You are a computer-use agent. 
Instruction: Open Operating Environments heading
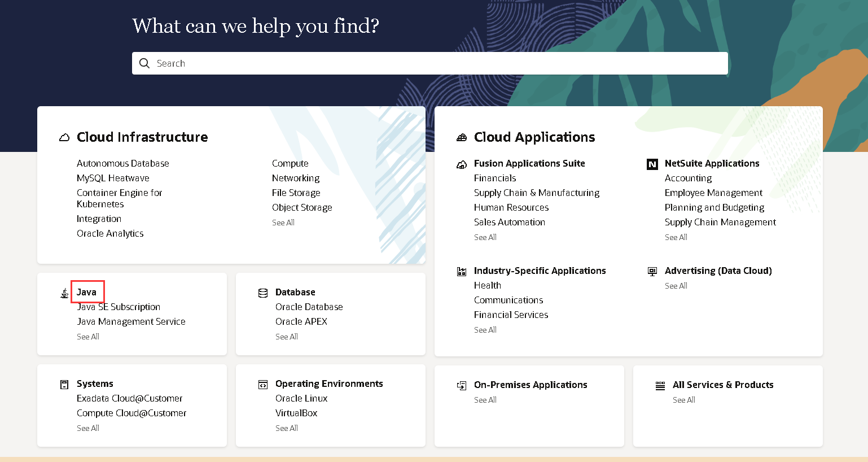point(329,383)
